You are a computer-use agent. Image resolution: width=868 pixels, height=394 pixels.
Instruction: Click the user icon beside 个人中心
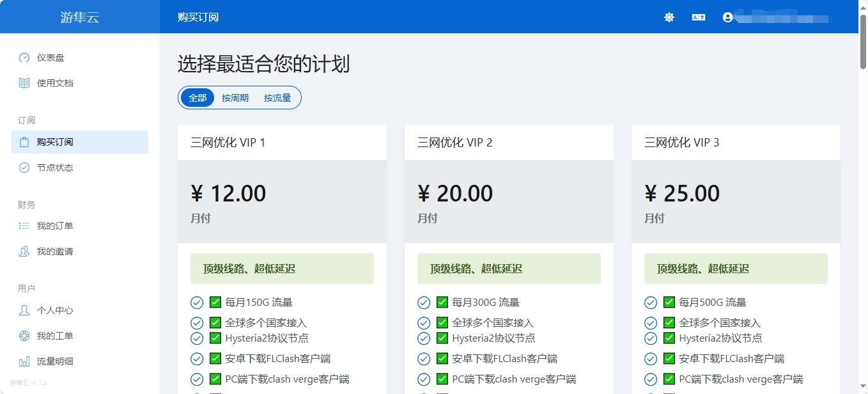point(24,310)
